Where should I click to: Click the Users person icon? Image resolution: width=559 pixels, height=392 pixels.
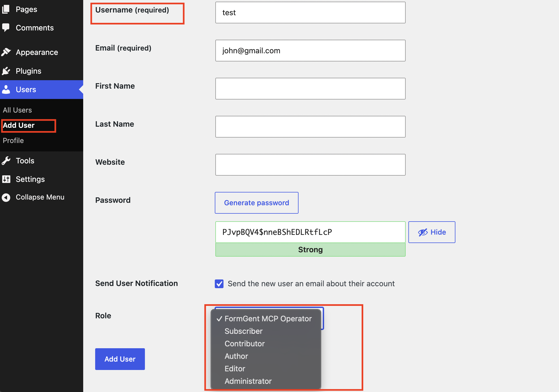[x=6, y=89]
